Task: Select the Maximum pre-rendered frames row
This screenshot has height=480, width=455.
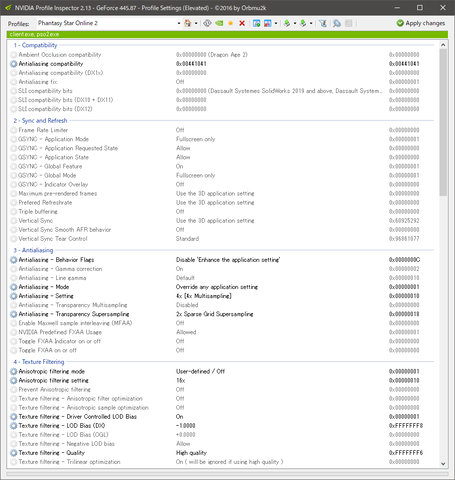Action: click(x=222, y=193)
